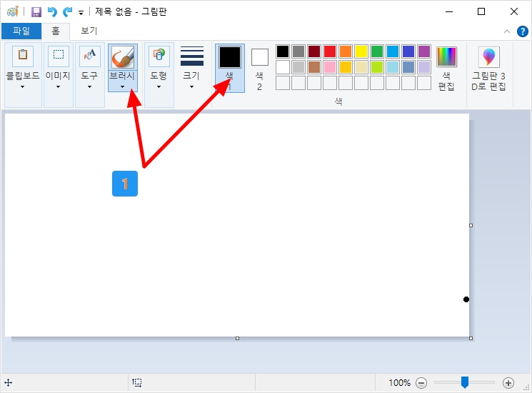Click the 이미지 selection icon
The height and width of the screenshot is (393, 532).
pyautogui.click(x=59, y=56)
